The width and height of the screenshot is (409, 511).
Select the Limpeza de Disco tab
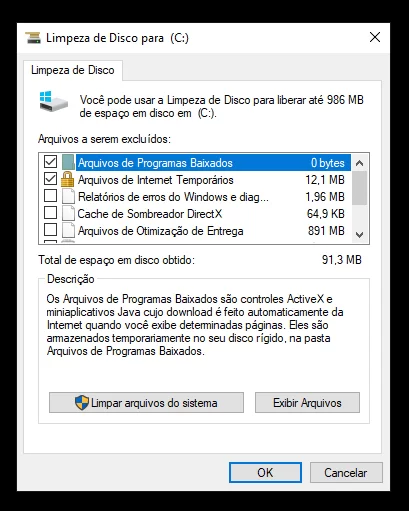(73, 70)
